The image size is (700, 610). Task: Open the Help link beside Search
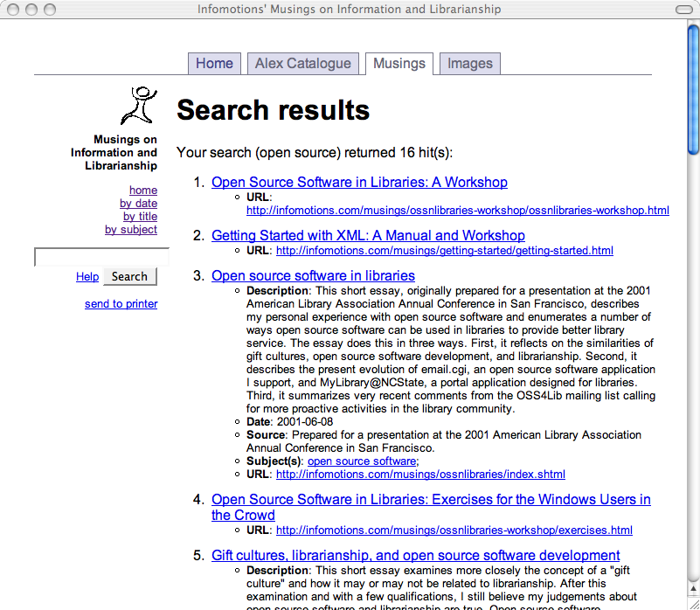[x=87, y=276]
